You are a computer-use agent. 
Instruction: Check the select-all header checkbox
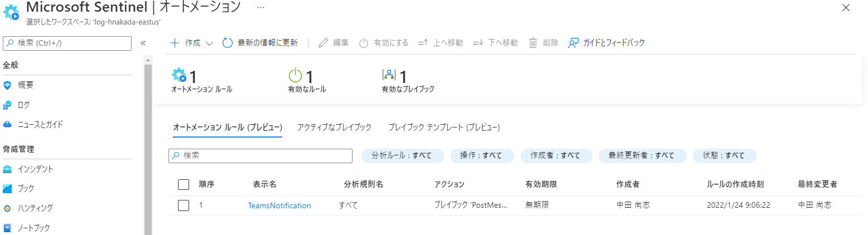click(184, 185)
